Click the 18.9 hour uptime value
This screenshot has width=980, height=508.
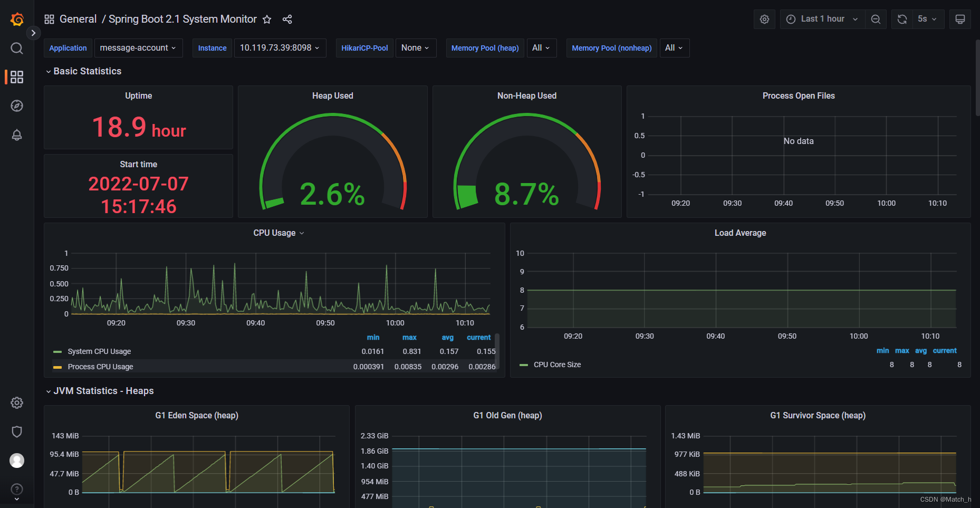pos(139,128)
